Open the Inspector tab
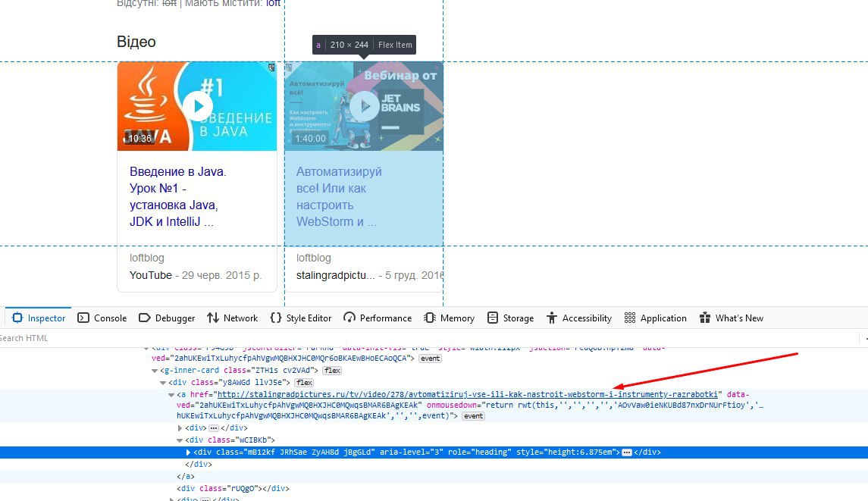The width and height of the screenshot is (868, 501). [x=39, y=318]
